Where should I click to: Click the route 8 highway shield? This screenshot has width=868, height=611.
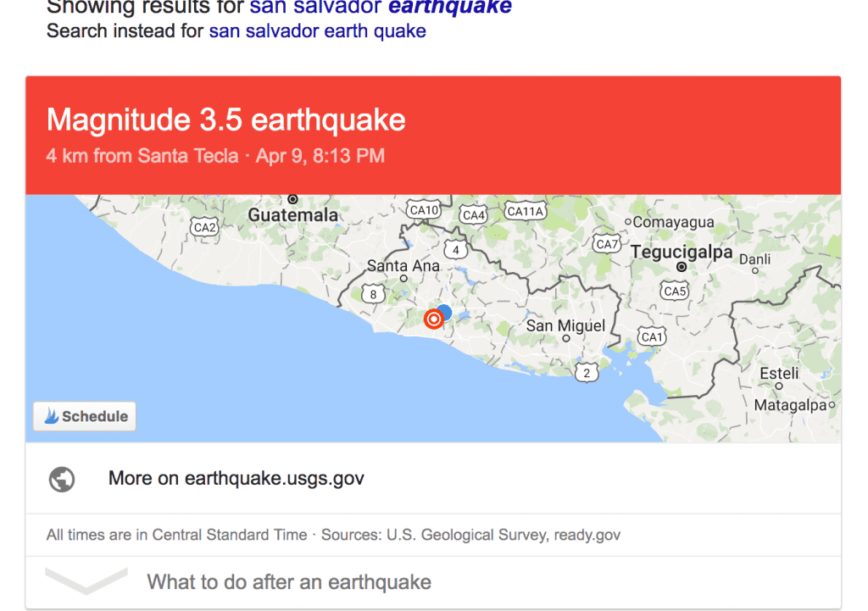pos(373,294)
